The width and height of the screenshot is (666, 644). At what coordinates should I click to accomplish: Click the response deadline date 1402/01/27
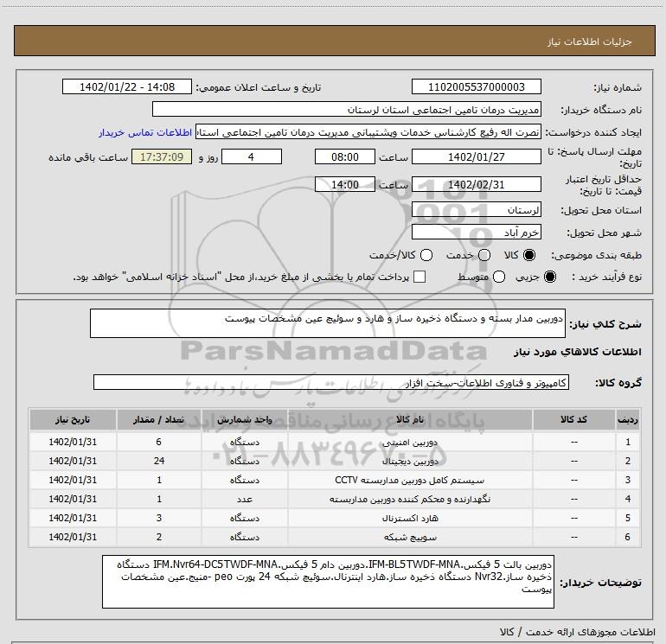(x=476, y=157)
